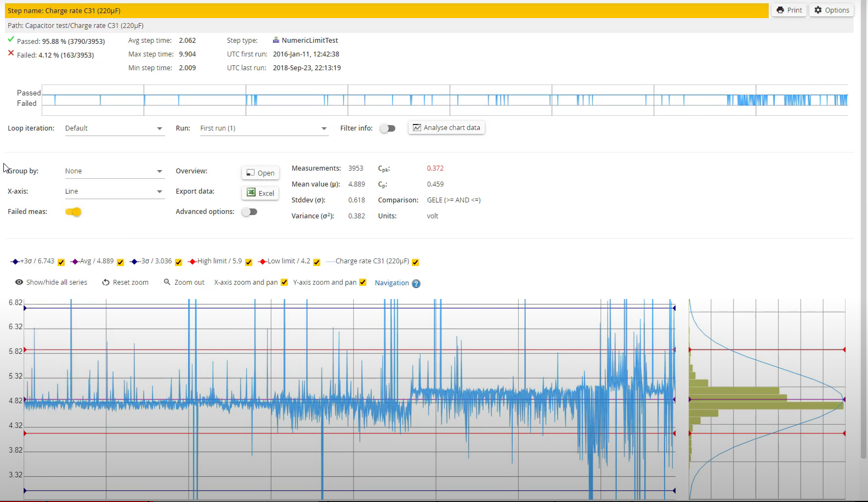Screen dimensions: 868x502
Task: Click the Passed/Failed timeline strip
Action: pyautogui.click(x=444, y=100)
